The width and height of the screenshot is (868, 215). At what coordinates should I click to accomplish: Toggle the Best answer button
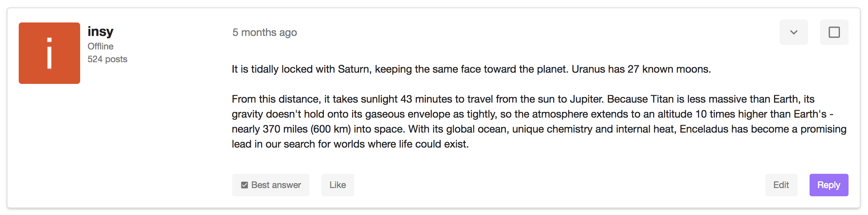[x=271, y=185]
